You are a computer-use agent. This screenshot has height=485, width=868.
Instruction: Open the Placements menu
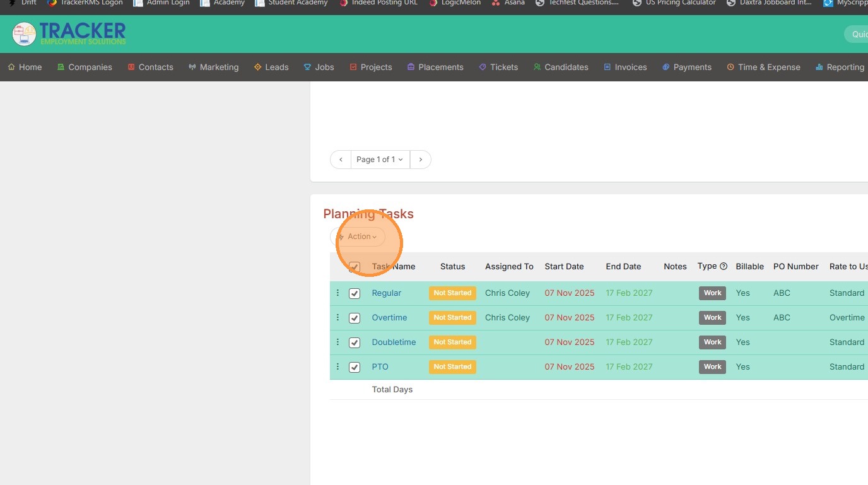(x=435, y=67)
